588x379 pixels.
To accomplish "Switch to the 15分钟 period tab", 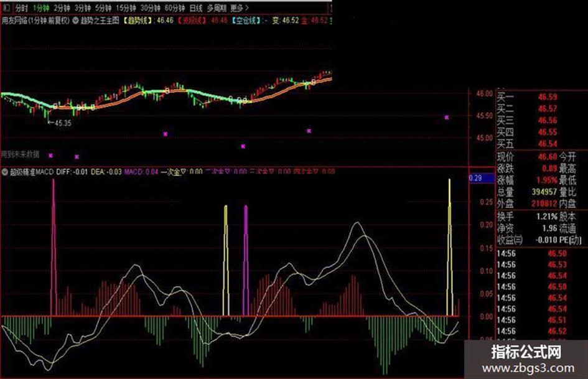I will 126,8.
